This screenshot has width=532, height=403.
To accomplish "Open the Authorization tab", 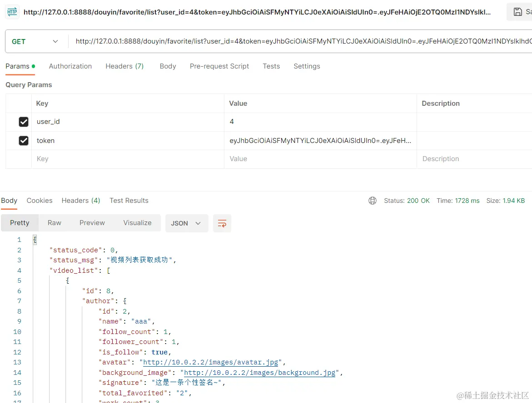I will pyautogui.click(x=70, y=66).
